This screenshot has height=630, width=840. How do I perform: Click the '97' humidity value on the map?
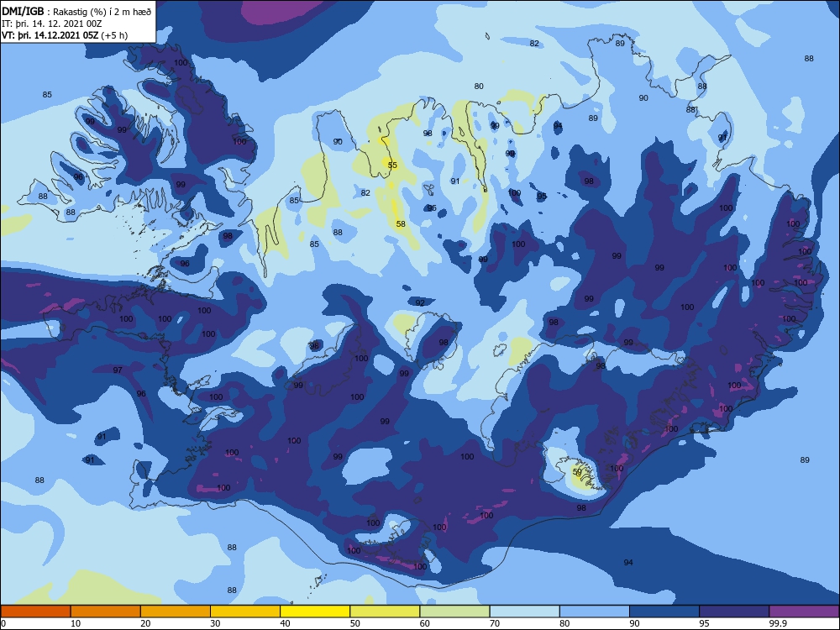click(x=118, y=370)
